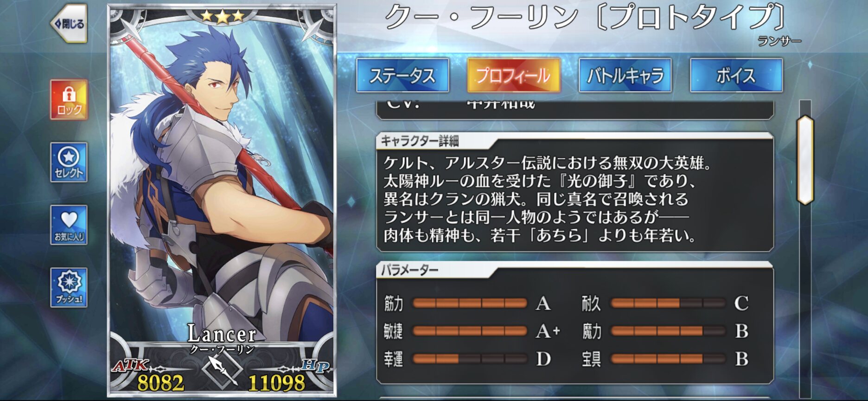Click the 幸運 luck parameter bar
The height and width of the screenshot is (401, 868).
pos(470,359)
